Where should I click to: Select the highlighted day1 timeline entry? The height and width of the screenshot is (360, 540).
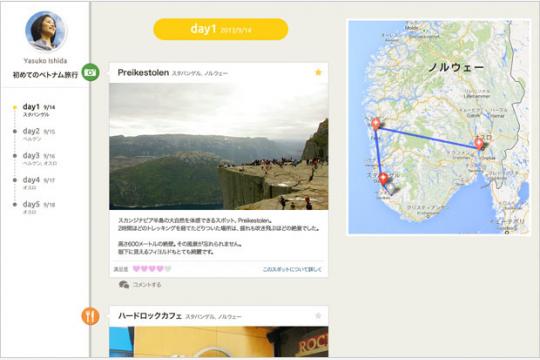coord(38,110)
